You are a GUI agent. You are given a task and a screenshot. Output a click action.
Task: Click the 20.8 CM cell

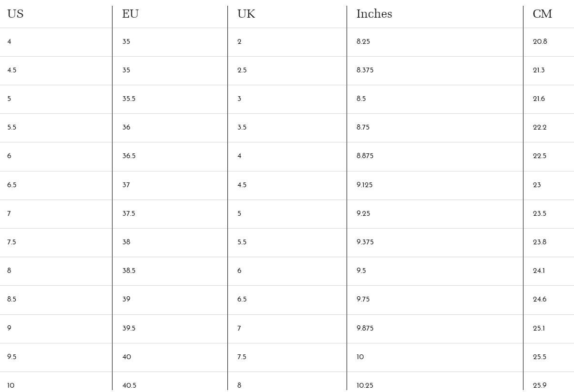[540, 42]
